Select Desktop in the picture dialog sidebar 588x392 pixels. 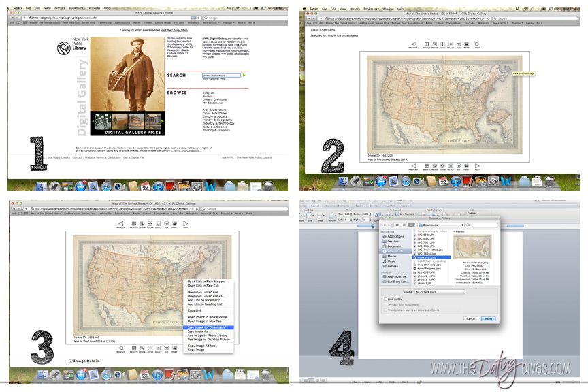coord(393,241)
